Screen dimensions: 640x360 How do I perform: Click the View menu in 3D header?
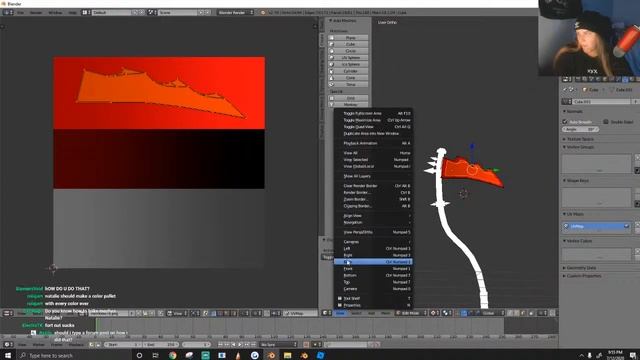[340, 313]
